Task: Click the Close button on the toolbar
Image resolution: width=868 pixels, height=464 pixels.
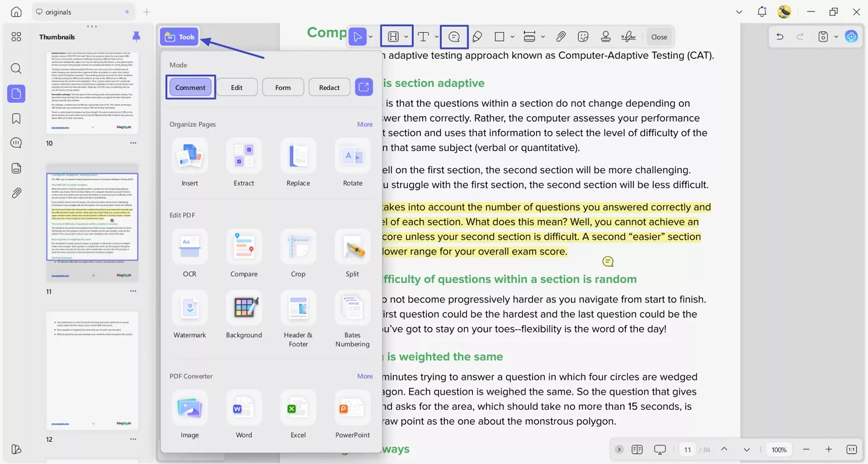Action: pyautogui.click(x=659, y=37)
